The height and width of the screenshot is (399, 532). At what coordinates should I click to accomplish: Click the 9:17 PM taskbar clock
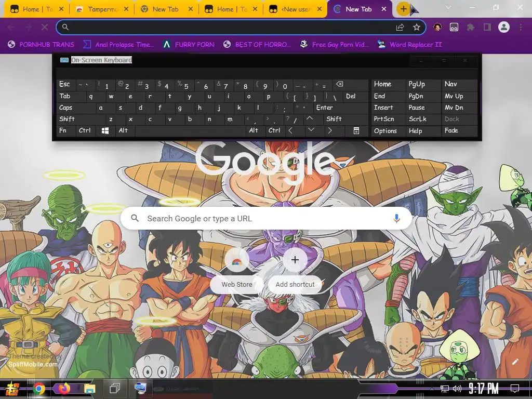(x=484, y=389)
